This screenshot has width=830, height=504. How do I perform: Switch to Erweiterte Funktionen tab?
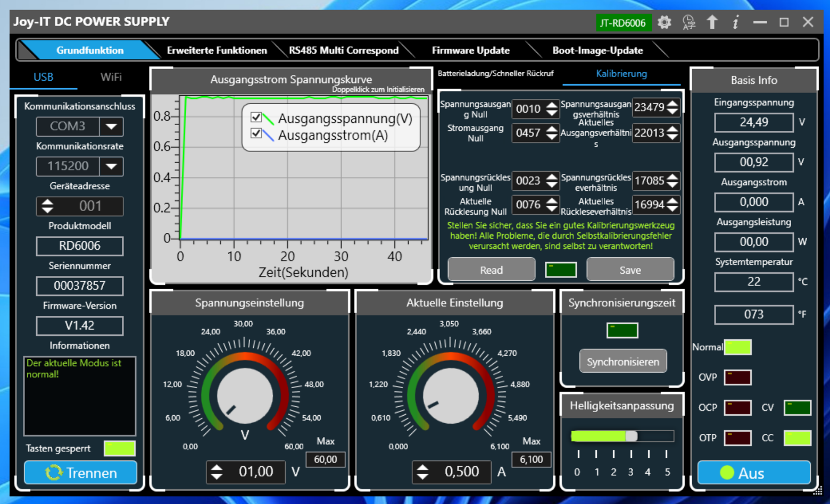coord(217,51)
